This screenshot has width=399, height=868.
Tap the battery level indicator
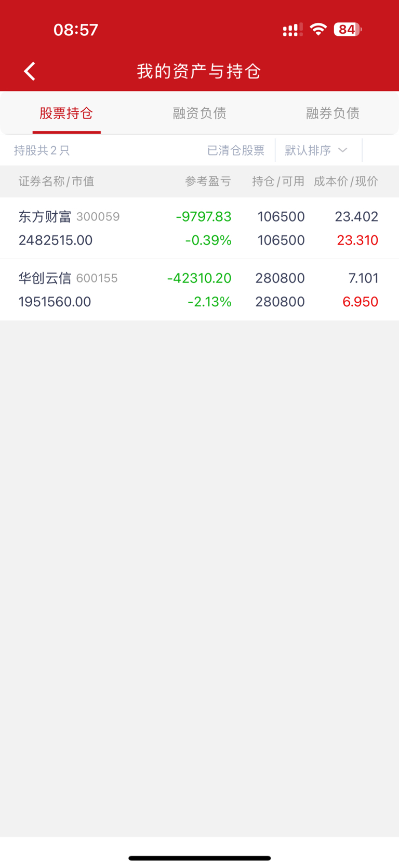[347, 30]
